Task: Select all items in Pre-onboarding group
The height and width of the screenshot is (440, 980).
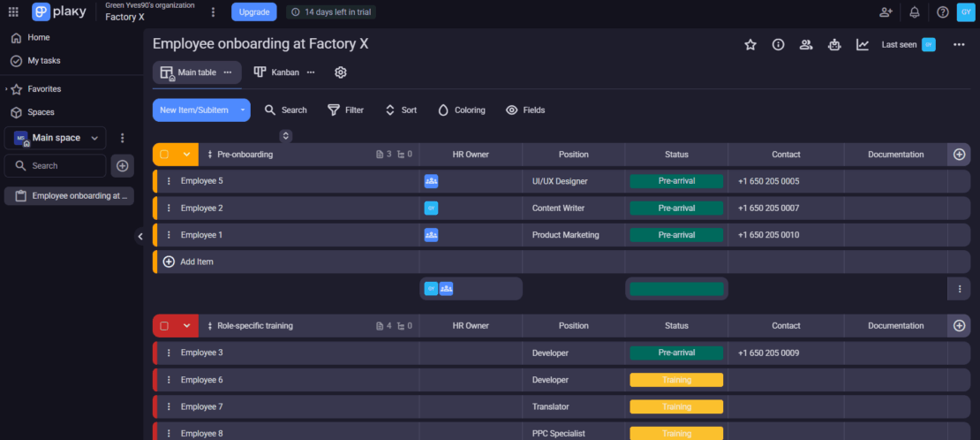Action: pyautogui.click(x=164, y=154)
